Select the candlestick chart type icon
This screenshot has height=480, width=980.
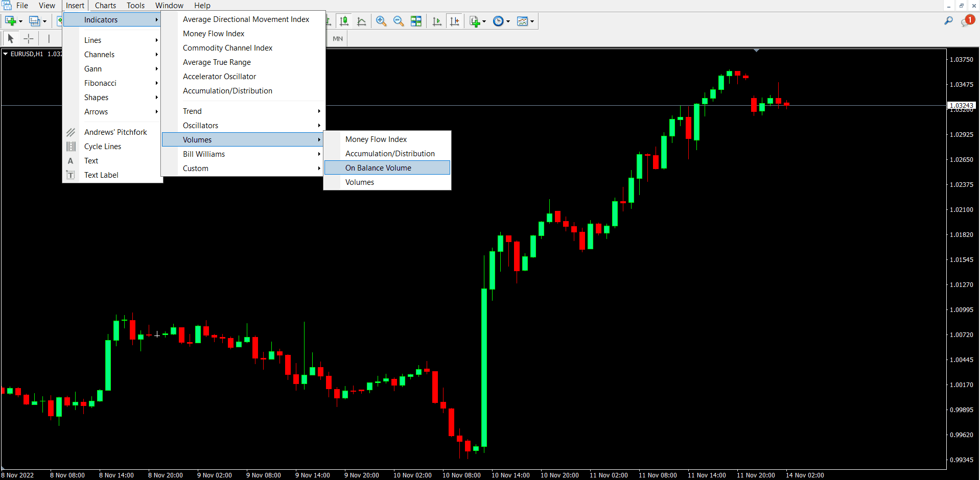[x=344, y=21]
